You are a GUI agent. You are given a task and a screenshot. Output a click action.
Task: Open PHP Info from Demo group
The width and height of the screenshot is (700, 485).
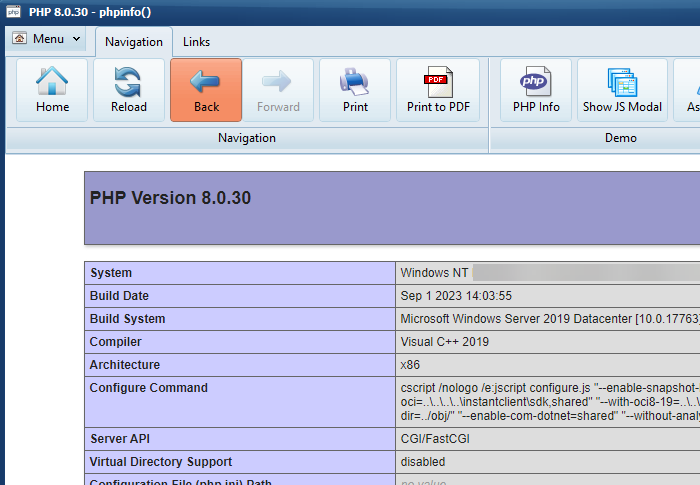coord(536,90)
